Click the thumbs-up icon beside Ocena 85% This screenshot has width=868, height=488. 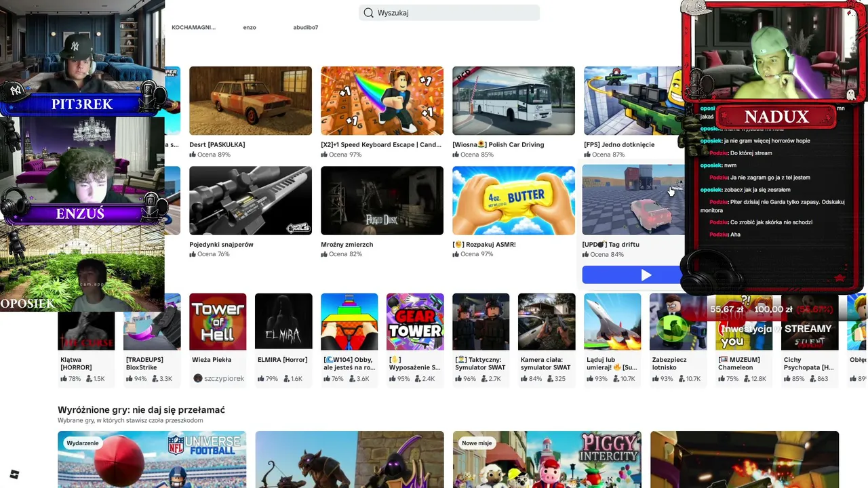coord(456,155)
